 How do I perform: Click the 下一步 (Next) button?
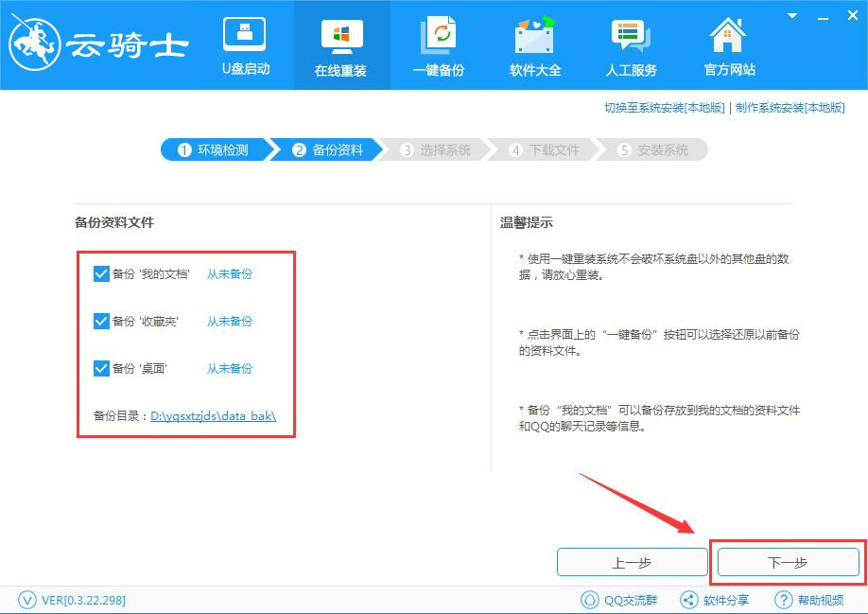point(788,561)
